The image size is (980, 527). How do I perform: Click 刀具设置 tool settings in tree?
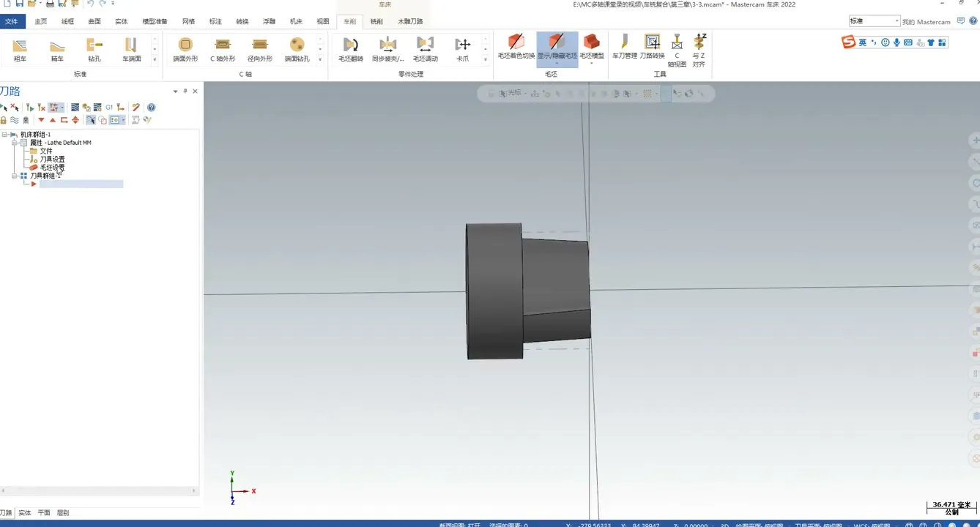click(x=51, y=159)
